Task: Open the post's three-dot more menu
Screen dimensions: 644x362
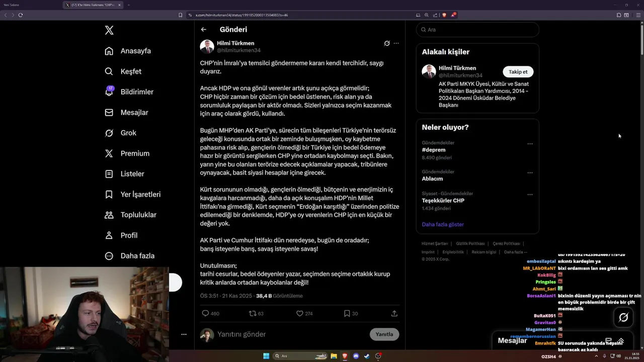Action: (396, 43)
